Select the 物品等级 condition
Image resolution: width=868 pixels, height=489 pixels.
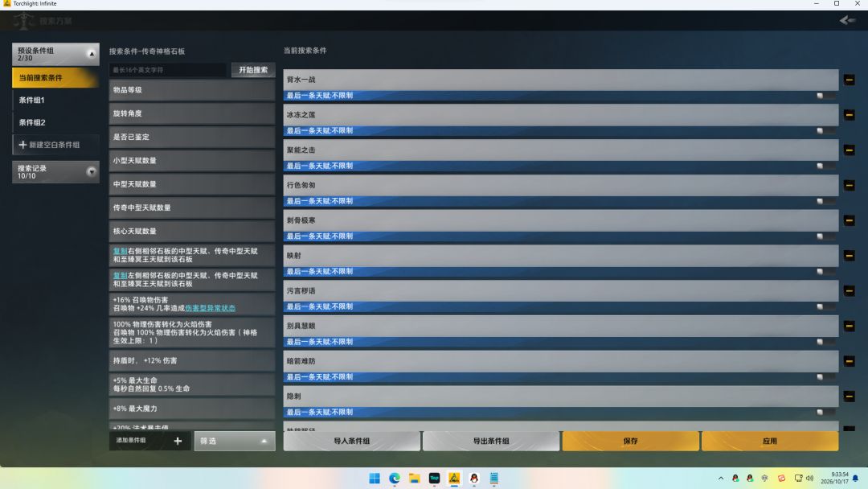point(192,90)
